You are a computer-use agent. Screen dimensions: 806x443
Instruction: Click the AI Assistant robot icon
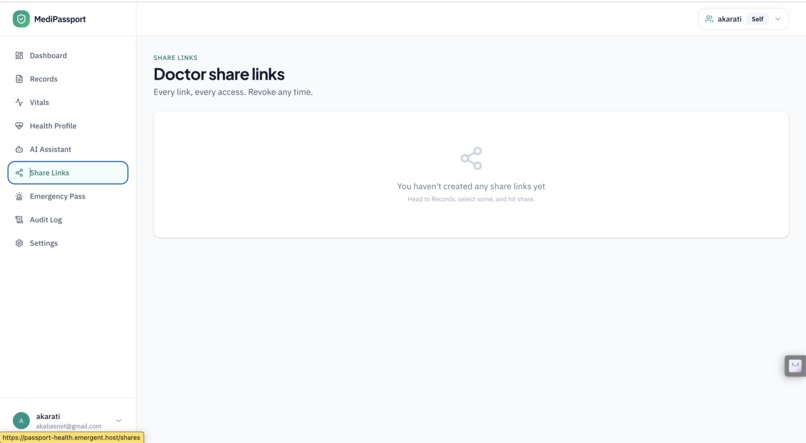(x=19, y=150)
